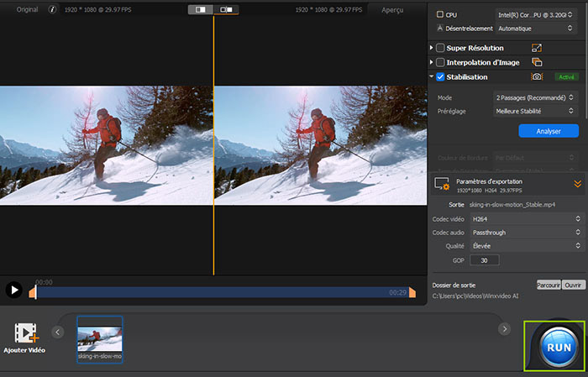This screenshot has height=377, width=588.
Task: Click the output folder path text
Action: tap(475, 296)
